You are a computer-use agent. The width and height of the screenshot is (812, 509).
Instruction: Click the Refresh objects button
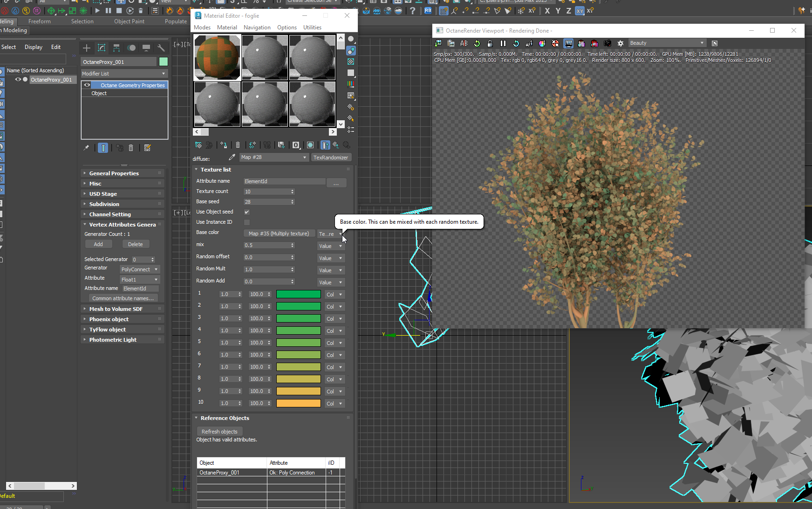[219, 432]
